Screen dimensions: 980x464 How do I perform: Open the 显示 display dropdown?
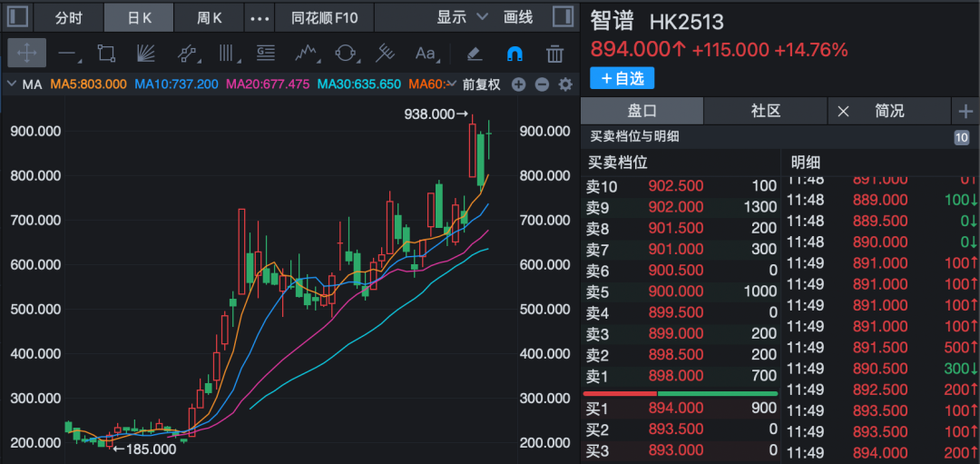[x=462, y=17]
